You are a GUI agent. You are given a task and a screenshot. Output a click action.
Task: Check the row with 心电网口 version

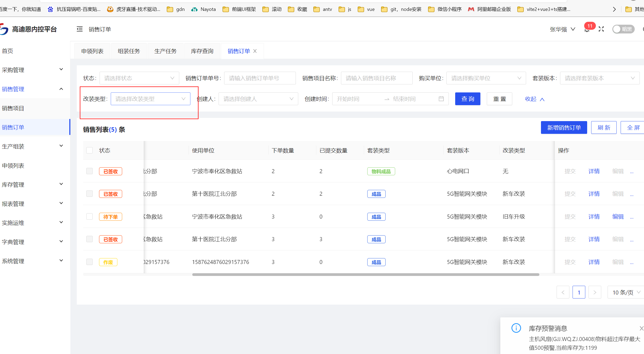pos(89,171)
